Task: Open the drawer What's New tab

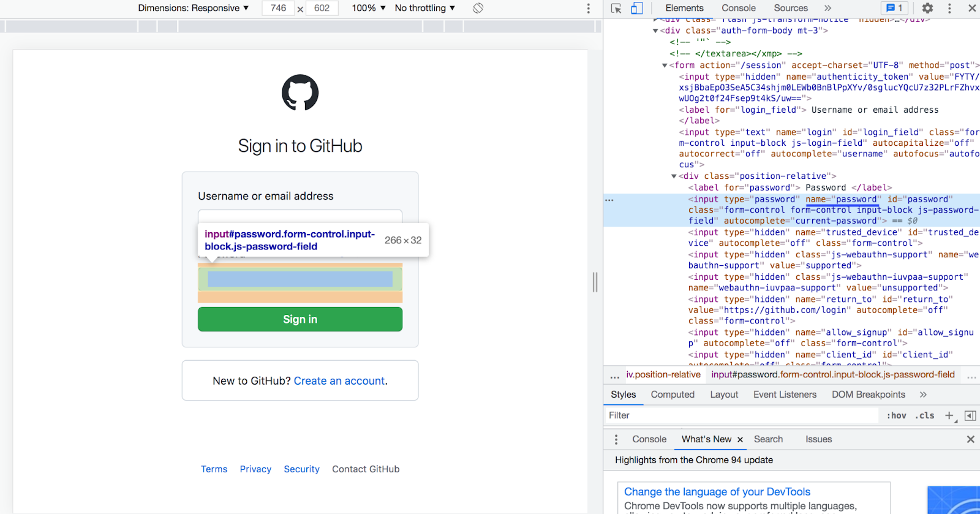Action: click(706, 439)
